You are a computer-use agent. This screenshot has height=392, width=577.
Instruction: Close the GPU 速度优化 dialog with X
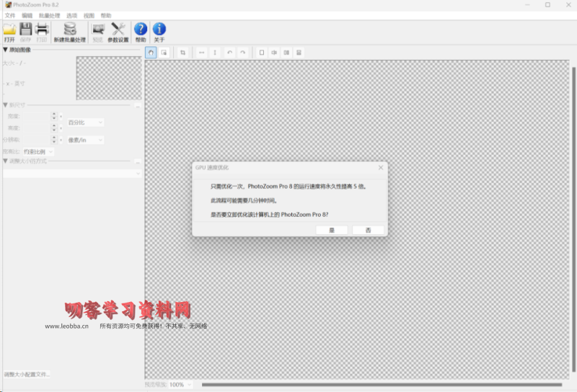pos(381,168)
